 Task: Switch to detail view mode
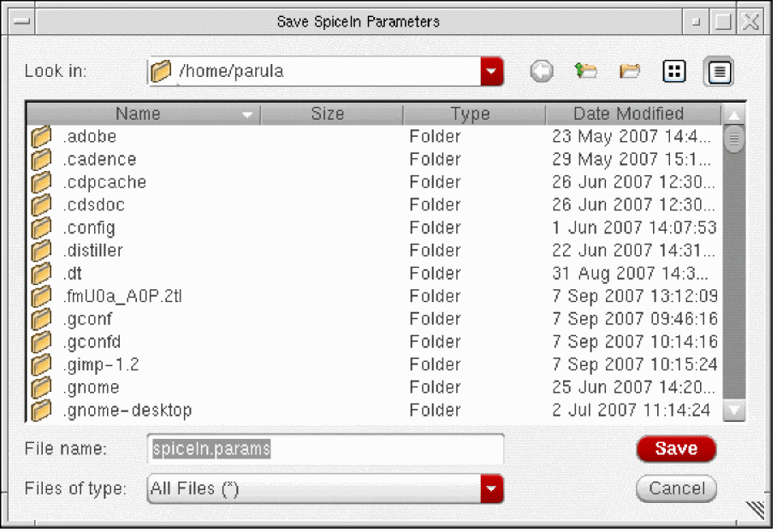[719, 72]
